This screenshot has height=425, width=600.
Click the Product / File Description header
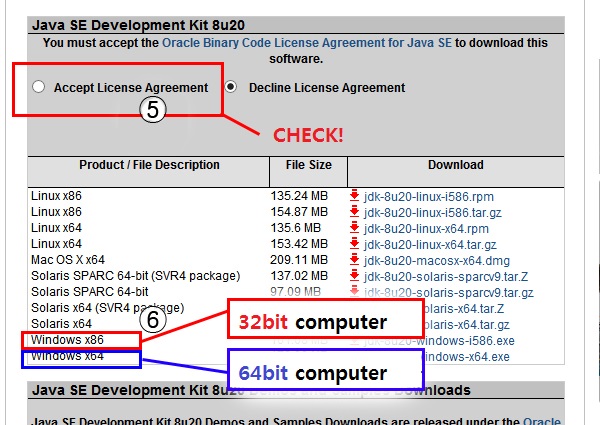coord(149,165)
